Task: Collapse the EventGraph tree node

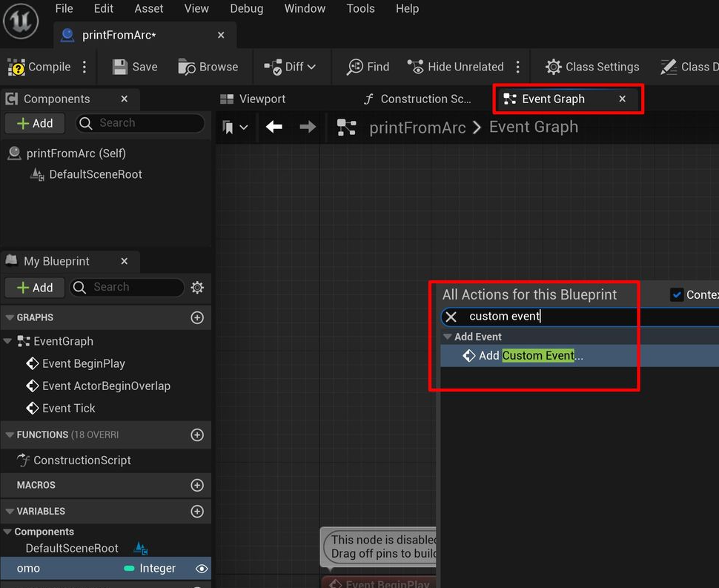Action: point(9,341)
